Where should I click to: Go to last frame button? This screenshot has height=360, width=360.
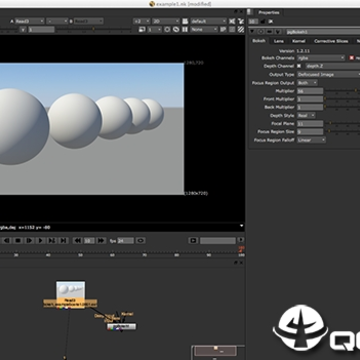point(63,240)
